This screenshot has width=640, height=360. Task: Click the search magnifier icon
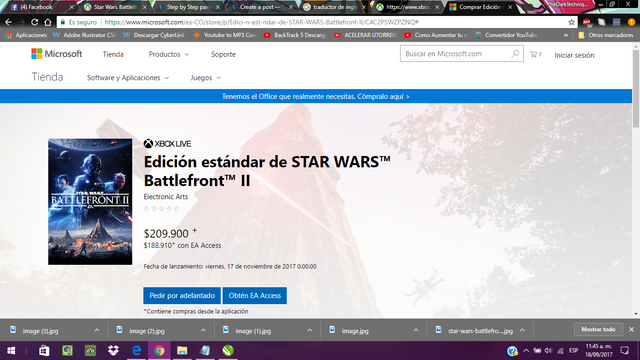point(516,53)
